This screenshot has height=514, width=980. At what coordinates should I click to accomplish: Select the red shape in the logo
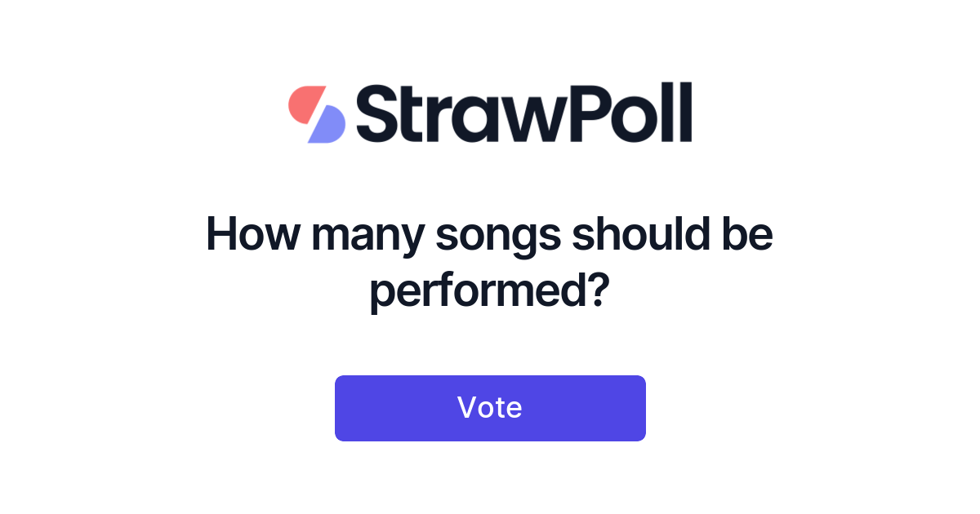click(307, 104)
